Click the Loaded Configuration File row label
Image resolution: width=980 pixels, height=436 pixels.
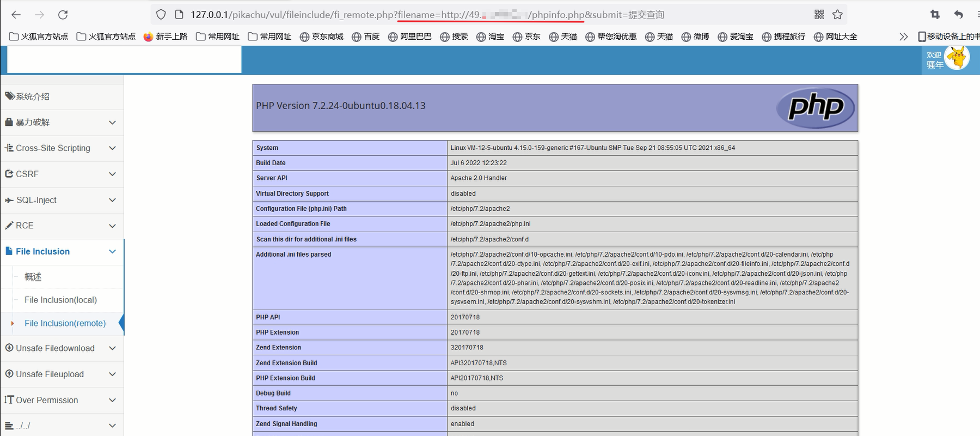293,224
